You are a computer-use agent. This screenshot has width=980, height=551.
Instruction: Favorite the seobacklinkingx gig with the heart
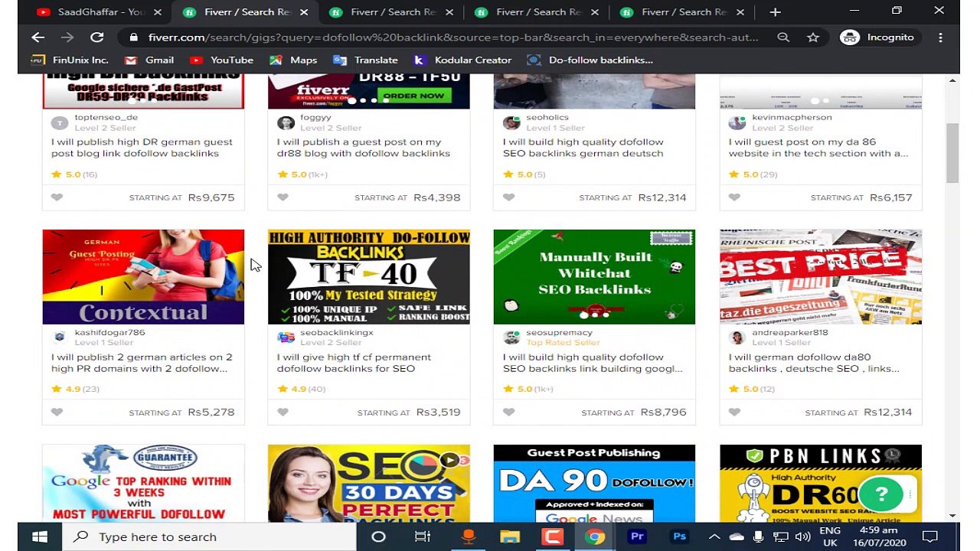point(283,412)
